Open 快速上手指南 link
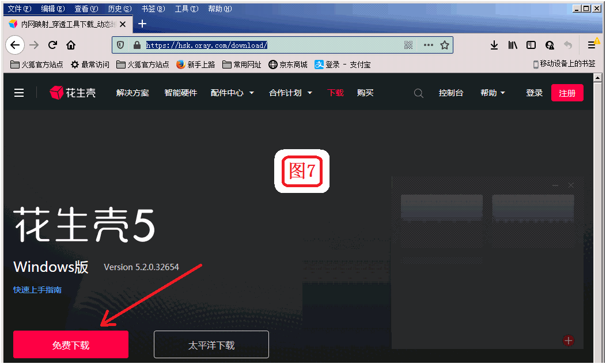 37,290
